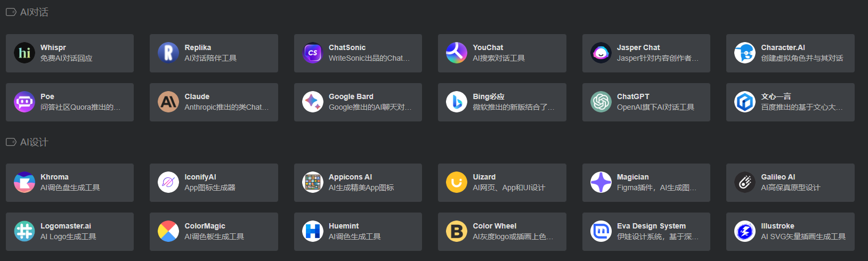Open the Appicons AI title link
The width and height of the screenshot is (868, 261).
[x=350, y=177]
